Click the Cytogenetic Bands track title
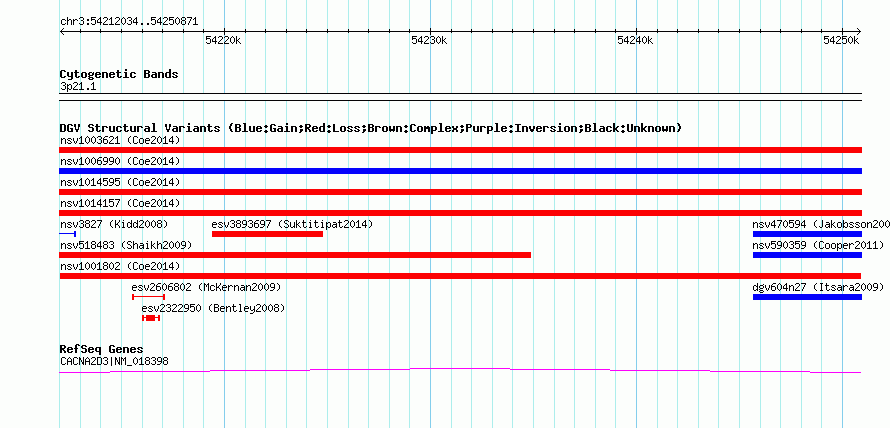The width and height of the screenshot is (890, 428). [119, 74]
